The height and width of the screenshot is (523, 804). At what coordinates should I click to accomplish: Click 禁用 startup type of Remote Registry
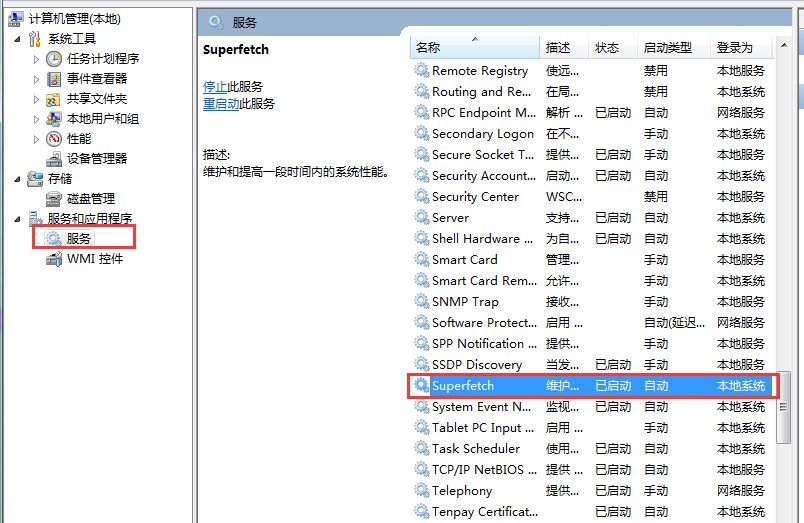tap(656, 70)
